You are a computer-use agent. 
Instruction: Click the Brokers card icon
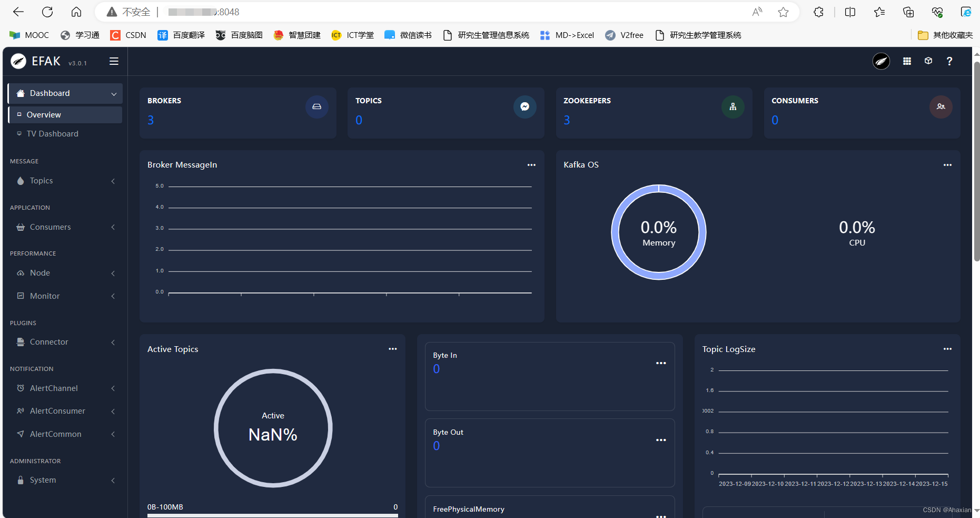[x=317, y=106]
